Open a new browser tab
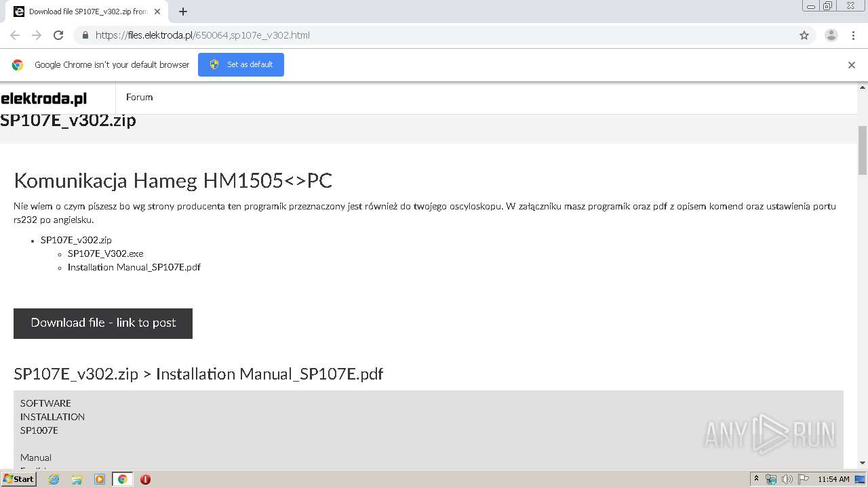 coord(183,12)
